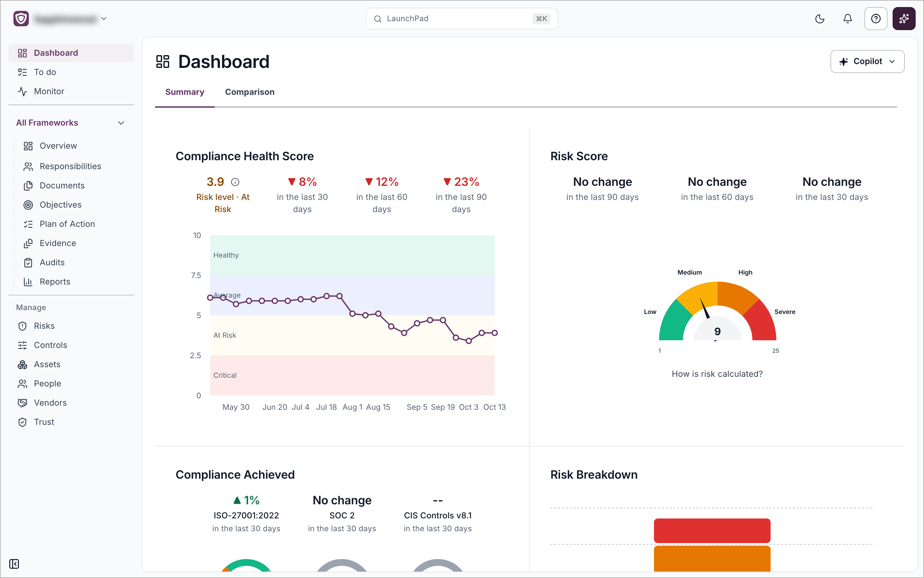Open Monitor from the sidebar
Screen dimensions: 924x578
71,91
